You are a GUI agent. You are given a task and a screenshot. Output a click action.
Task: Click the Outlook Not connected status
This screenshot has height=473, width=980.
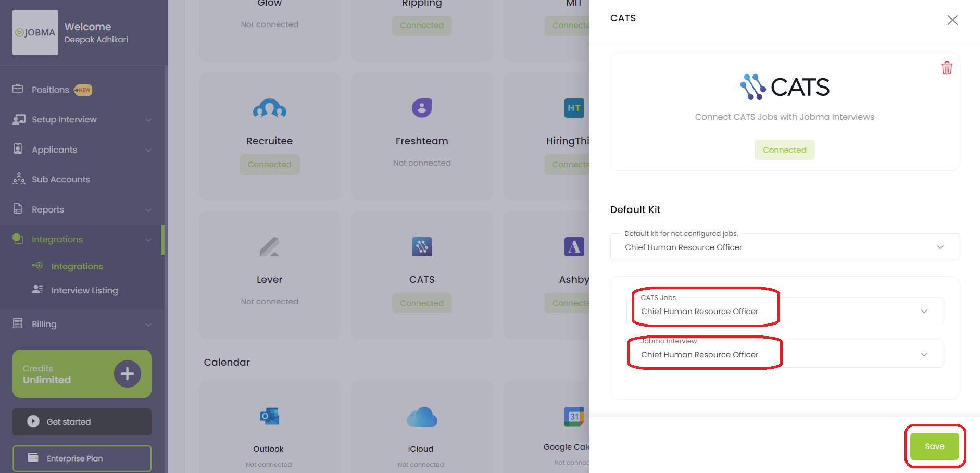pyautogui.click(x=269, y=465)
